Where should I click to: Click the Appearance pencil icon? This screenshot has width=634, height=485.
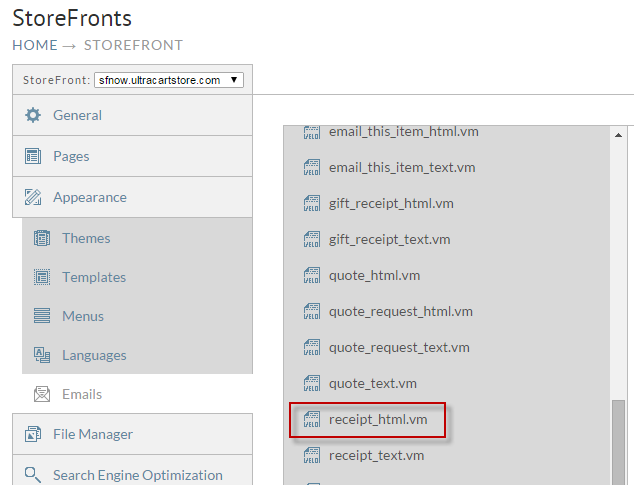coord(33,197)
